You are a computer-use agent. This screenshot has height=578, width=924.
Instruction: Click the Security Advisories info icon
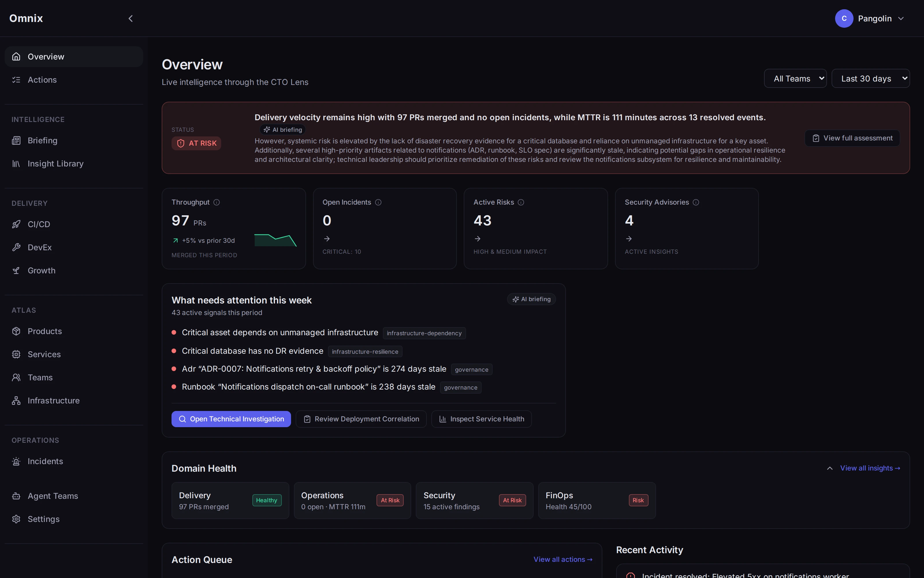pos(696,202)
